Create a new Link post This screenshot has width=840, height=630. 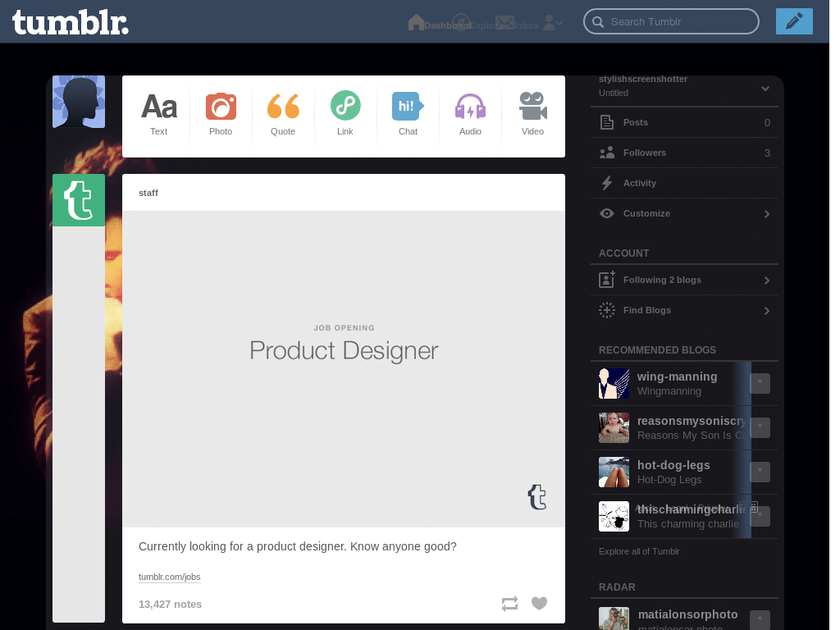click(345, 115)
